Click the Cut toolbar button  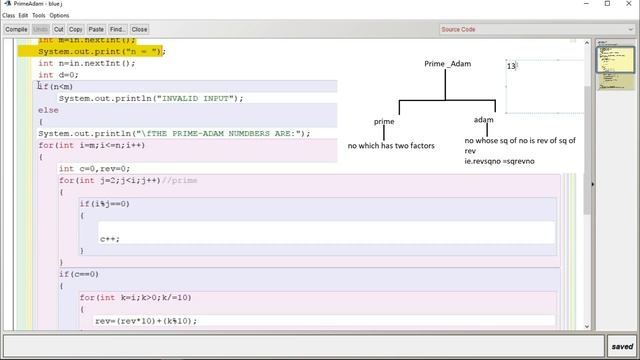point(58,29)
